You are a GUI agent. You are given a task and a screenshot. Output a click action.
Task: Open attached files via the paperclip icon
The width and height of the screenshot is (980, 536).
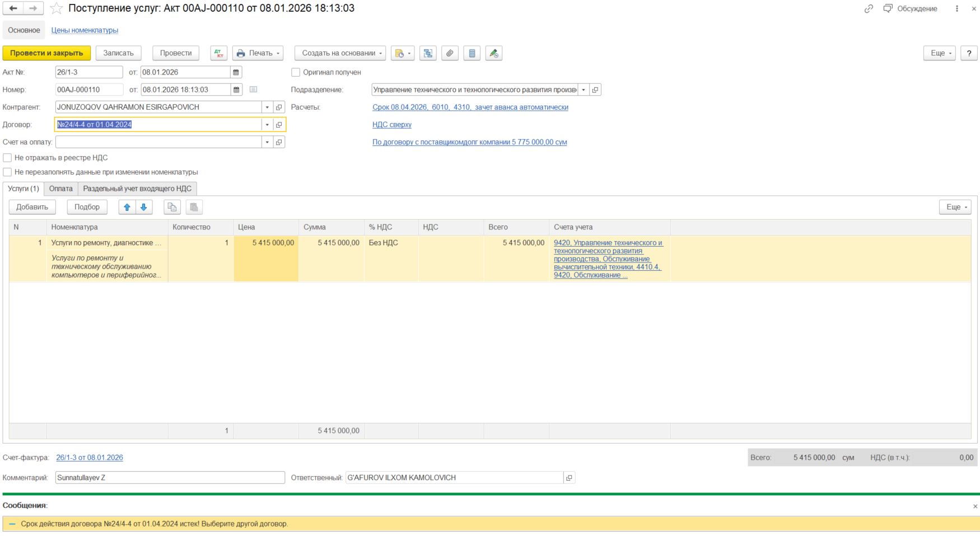click(x=450, y=53)
